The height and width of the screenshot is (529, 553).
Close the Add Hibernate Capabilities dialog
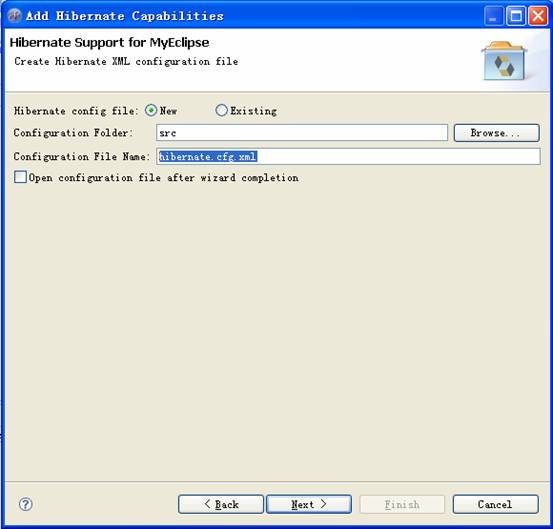[x=538, y=16]
